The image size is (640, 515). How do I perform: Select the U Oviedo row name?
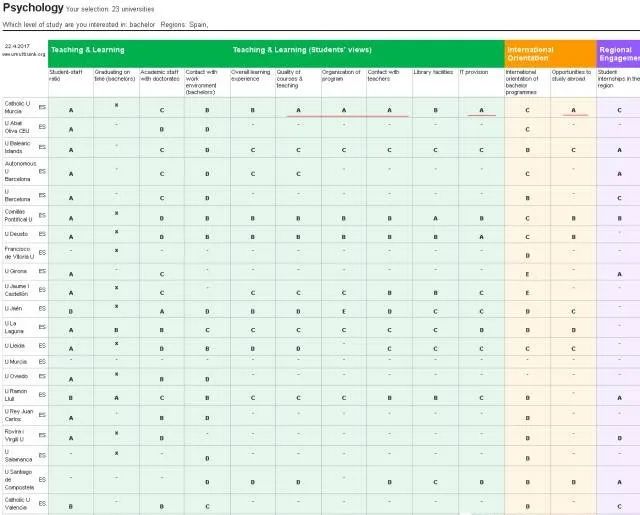click(16, 376)
